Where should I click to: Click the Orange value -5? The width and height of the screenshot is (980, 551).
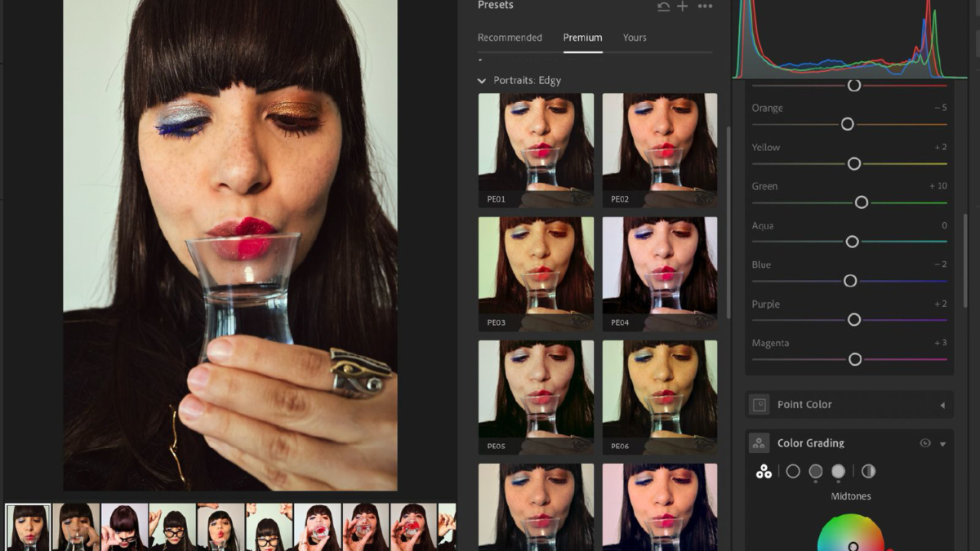click(940, 108)
